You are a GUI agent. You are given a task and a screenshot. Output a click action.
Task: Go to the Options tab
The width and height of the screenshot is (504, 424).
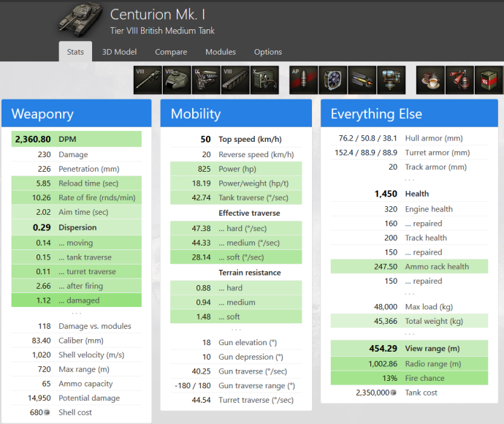[268, 52]
